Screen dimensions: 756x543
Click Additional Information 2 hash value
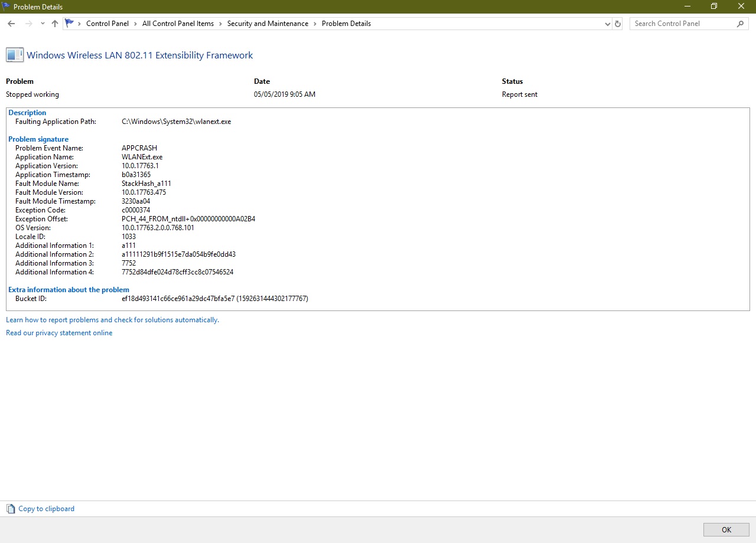[178, 254]
